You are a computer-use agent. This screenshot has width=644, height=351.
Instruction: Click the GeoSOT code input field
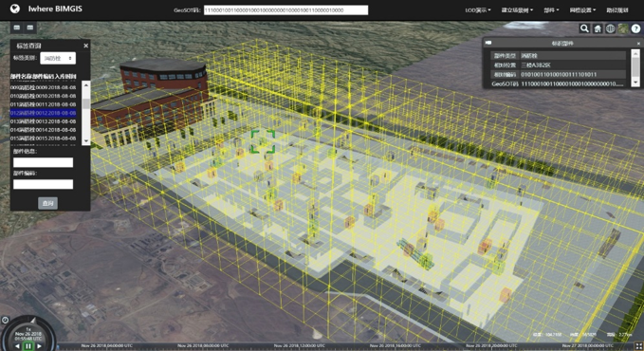[285, 10]
